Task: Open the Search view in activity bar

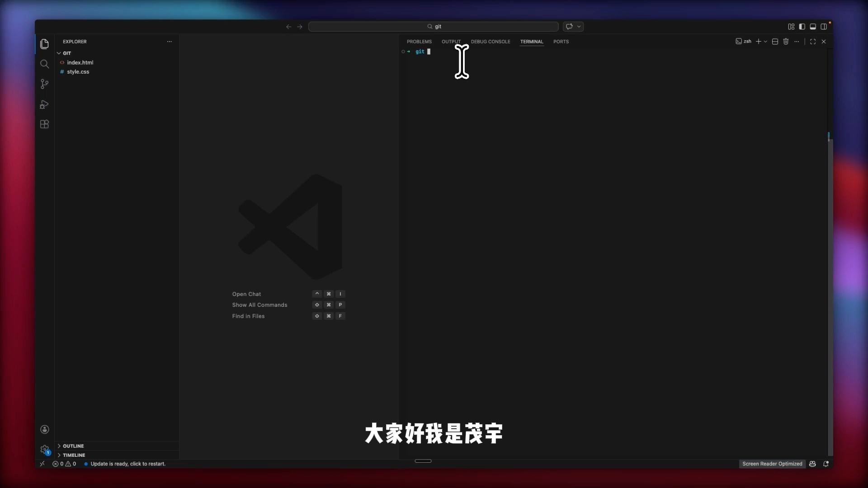Action: [44, 64]
